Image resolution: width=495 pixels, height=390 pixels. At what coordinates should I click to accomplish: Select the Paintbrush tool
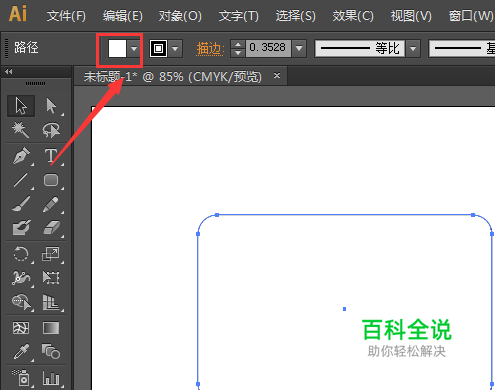(x=21, y=204)
